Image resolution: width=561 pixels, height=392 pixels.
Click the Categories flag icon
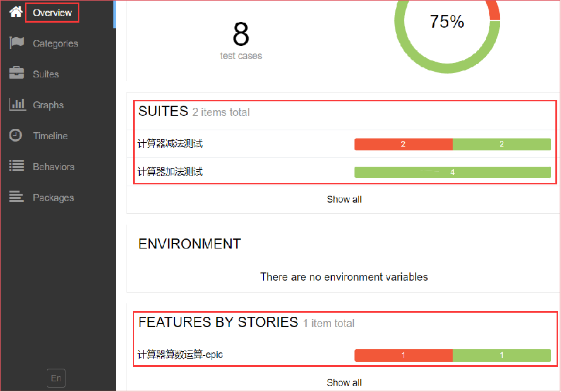[x=16, y=43]
